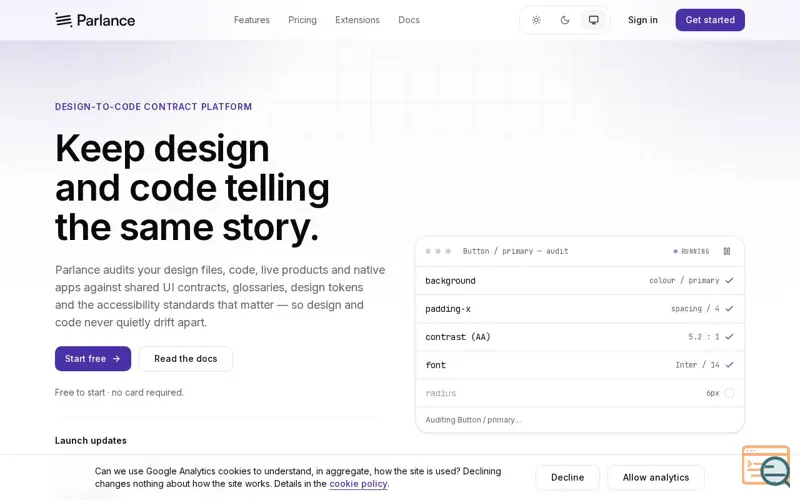Open the Docs nav item
The height and width of the screenshot is (500, 800).
pyautogui.click(x=409, y=20)
